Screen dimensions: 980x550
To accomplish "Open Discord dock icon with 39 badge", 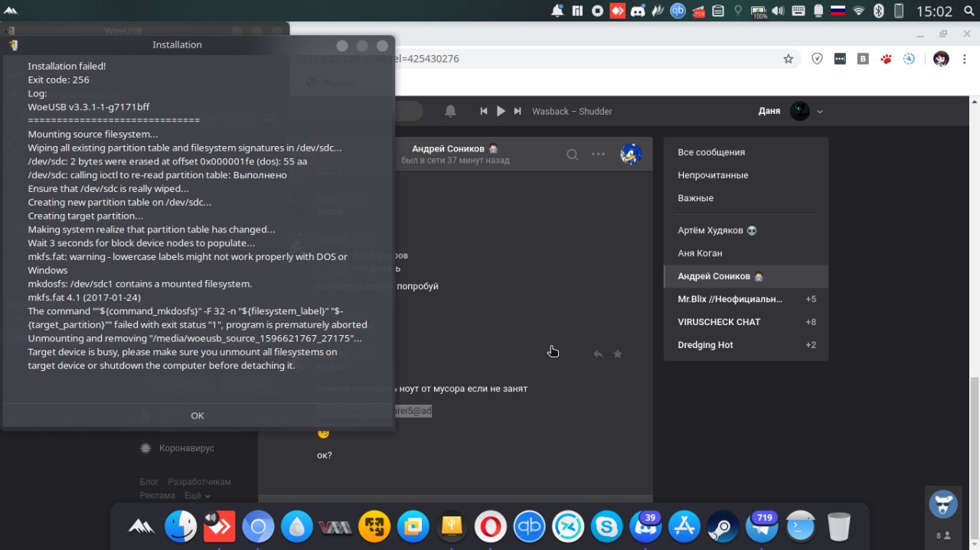I will pyautogui.click(x=645, y=526).
